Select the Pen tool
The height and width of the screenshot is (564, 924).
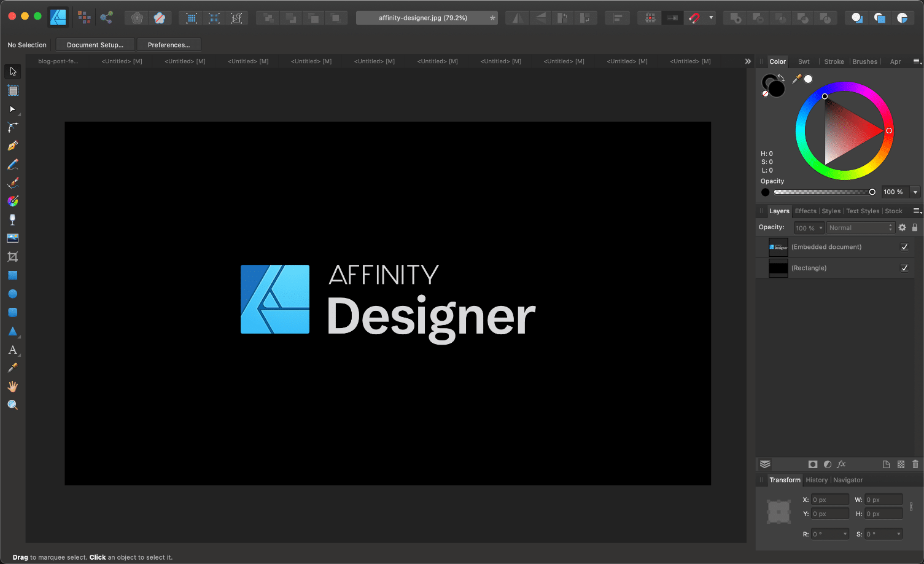click(12, 146)
